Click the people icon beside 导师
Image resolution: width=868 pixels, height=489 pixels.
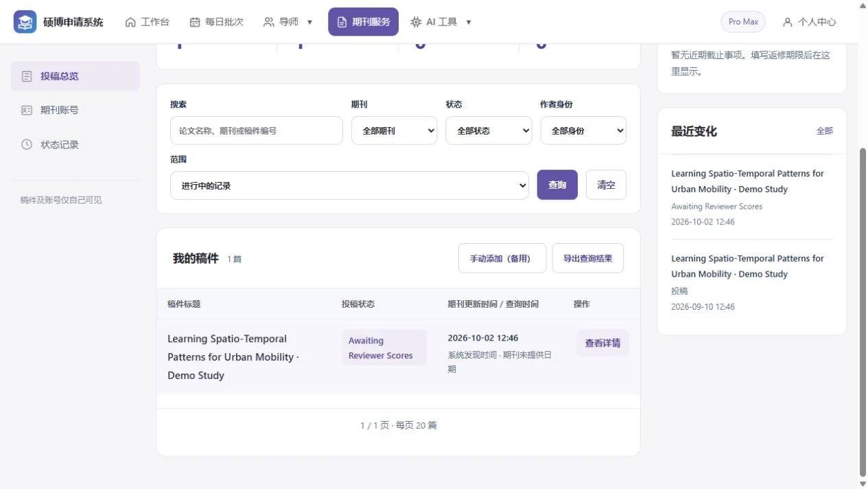(x=268, y=22)
